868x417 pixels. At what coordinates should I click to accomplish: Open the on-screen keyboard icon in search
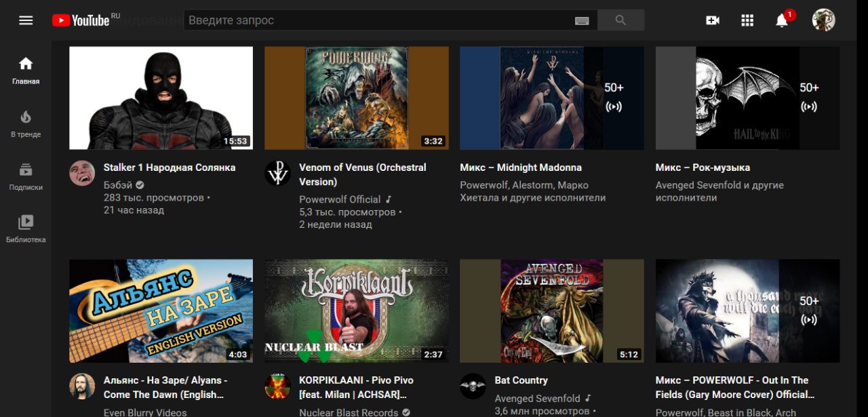point(582,20)
